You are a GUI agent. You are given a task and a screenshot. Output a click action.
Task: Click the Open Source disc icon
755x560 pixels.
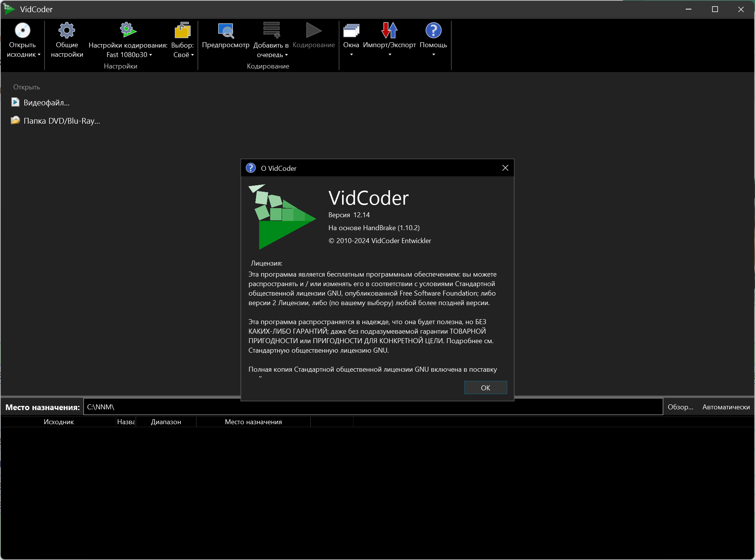pos(22,30)
